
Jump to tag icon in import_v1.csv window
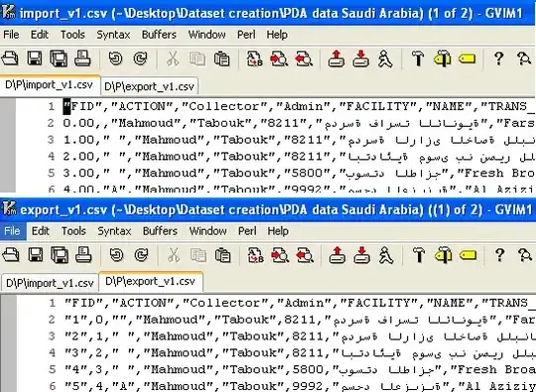point(467,59)
